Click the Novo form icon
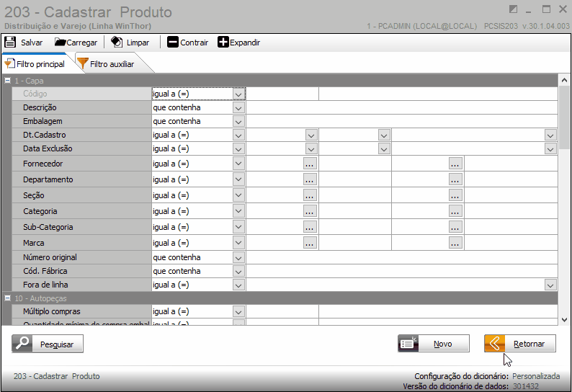This screenshot has height=392, width=572. 408,344
